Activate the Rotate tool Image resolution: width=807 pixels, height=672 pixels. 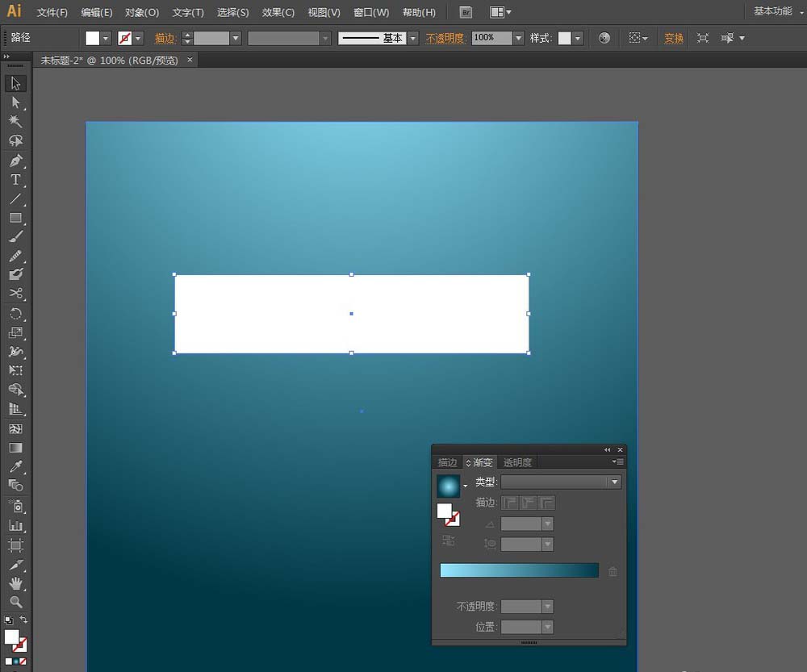[x=15, y=313]
